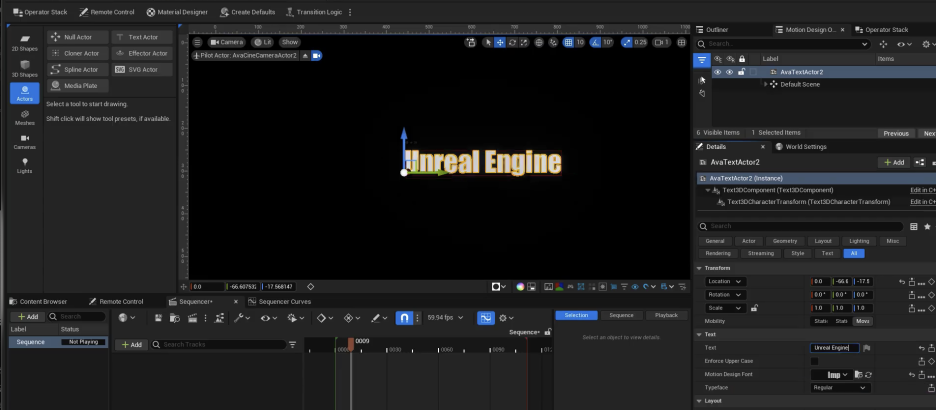This screenshot has height=410, width=936.
Task: Open the Lights category
Action: point(24,166)
